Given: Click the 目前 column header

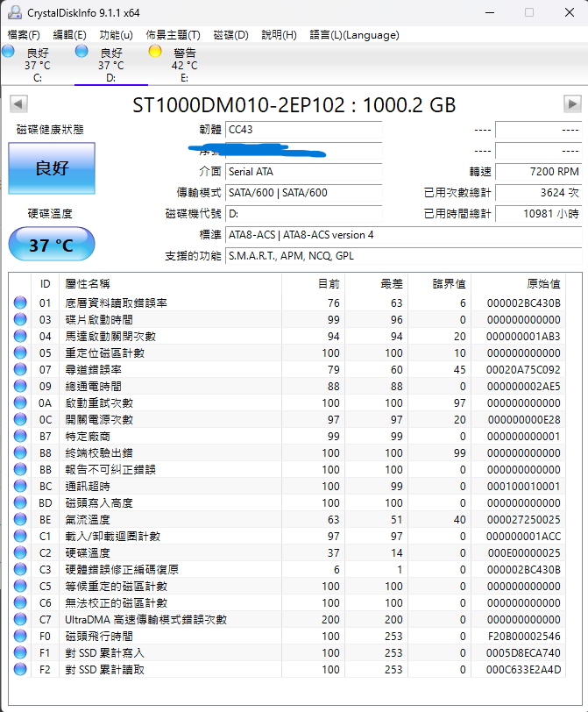Looking at the screenshot, I should pos(314,284).
